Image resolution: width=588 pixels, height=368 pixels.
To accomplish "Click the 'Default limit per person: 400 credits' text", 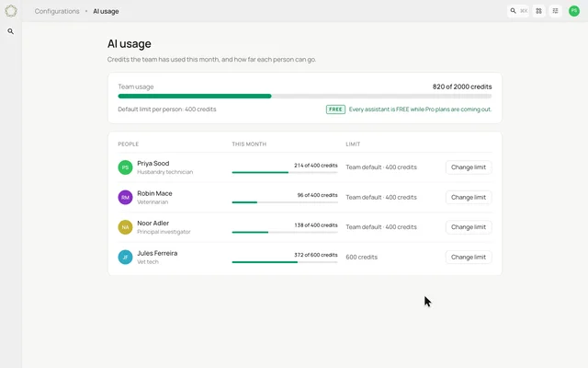I will pos(167,109).
